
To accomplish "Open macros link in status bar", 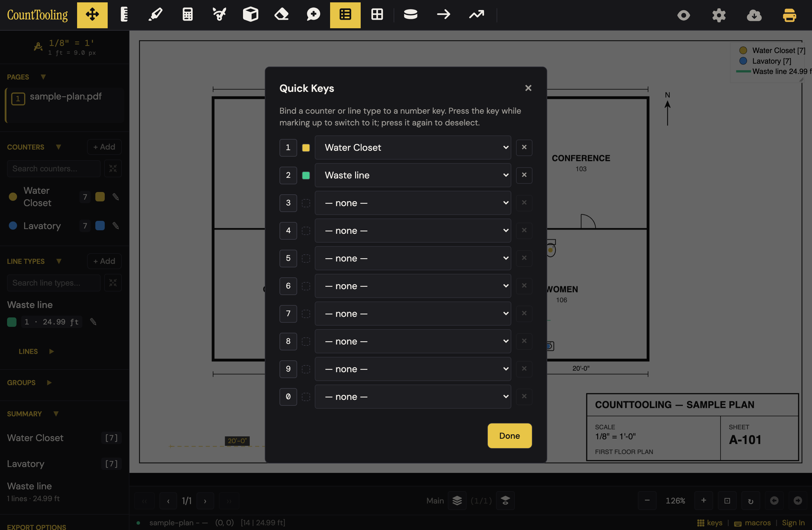I will 752,523.
